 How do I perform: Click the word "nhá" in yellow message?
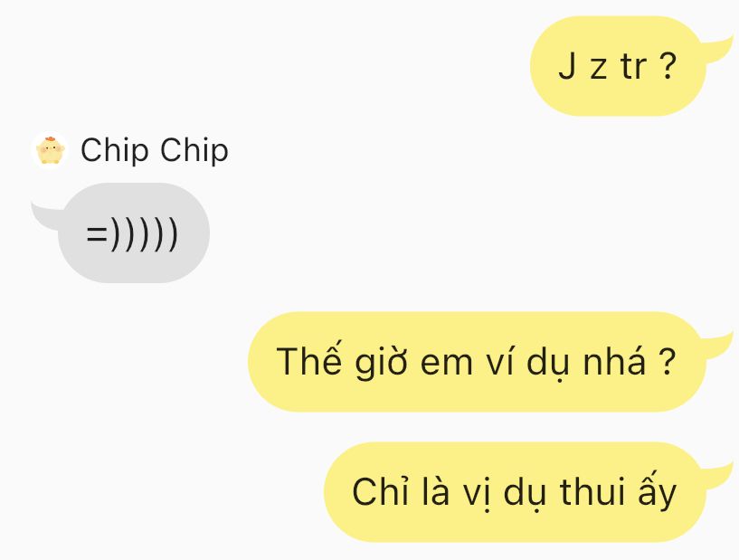(614, 360)
